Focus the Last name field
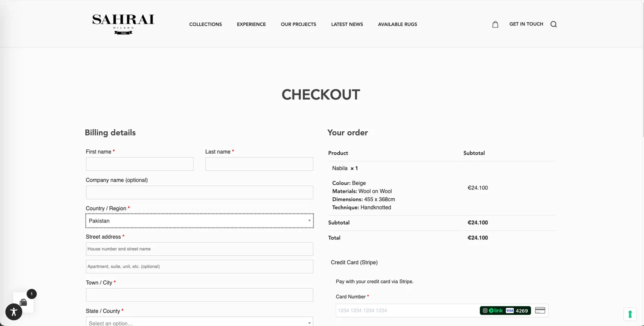The width and height of the screenshot is (644, 326). [x=259, y=164]
